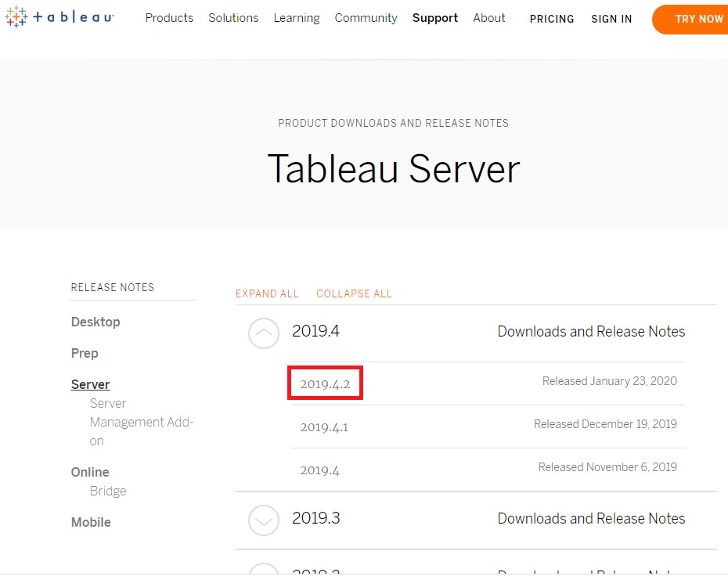This screenshot has height=576, width=728.
Task: Click EXPAND ALL to open all sections
Action: (267, 293)
